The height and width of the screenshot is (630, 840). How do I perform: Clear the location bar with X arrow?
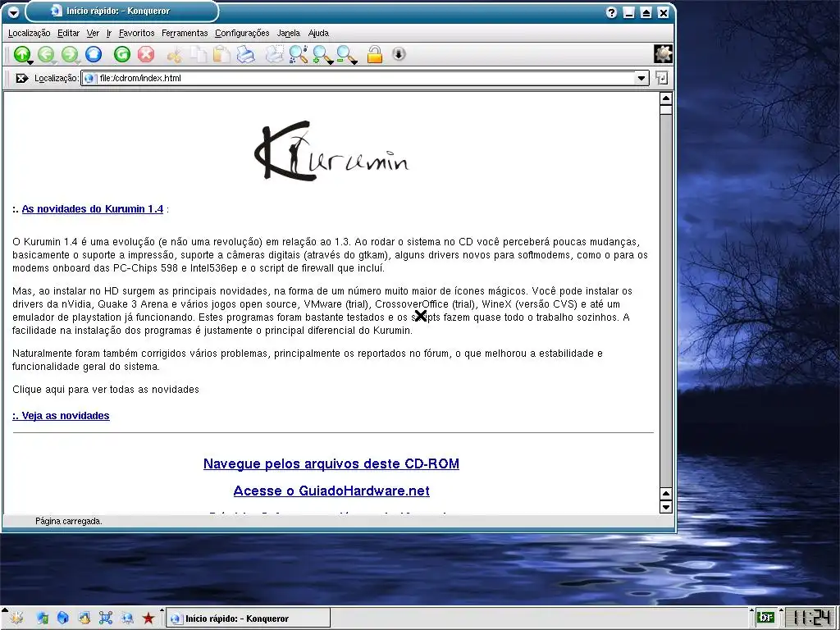click(x=22, y=78)
